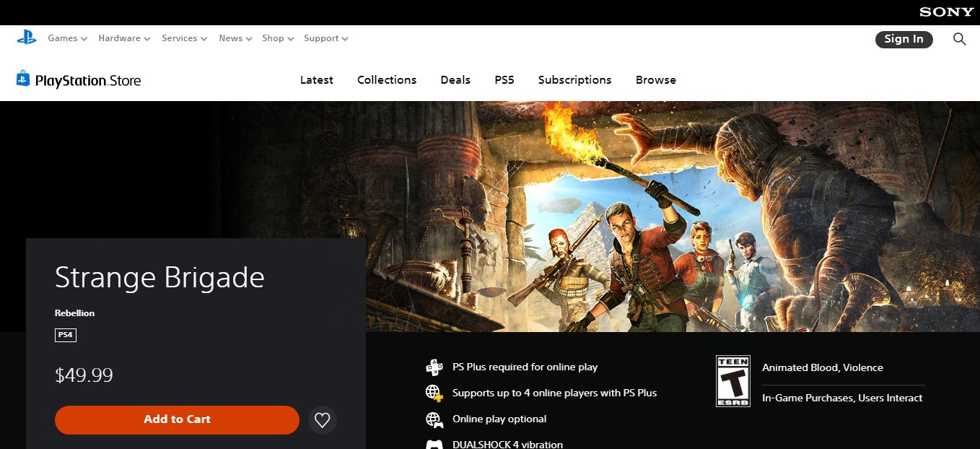Click the PS4 platform tag
The width and height of the screenshot is (980, 449).
coord(66,335)
